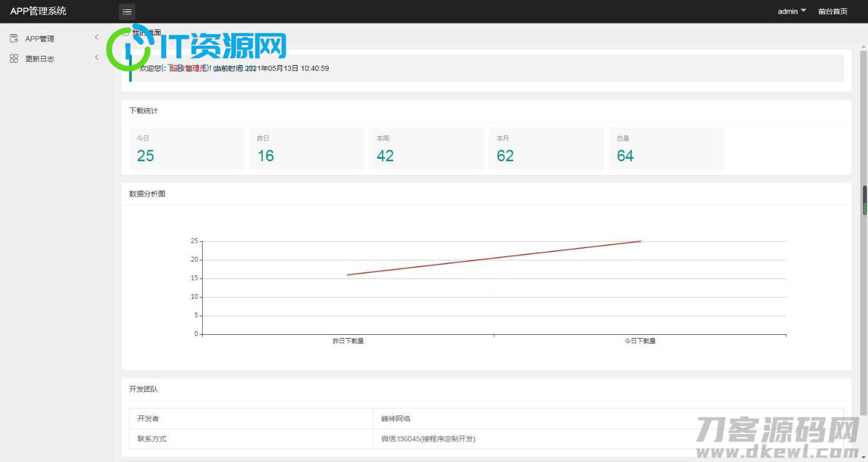The width and height of the screenshot is (868, 462).
Task: Click the APP管理 sidebar icon
Action: [x=14, y=38]
